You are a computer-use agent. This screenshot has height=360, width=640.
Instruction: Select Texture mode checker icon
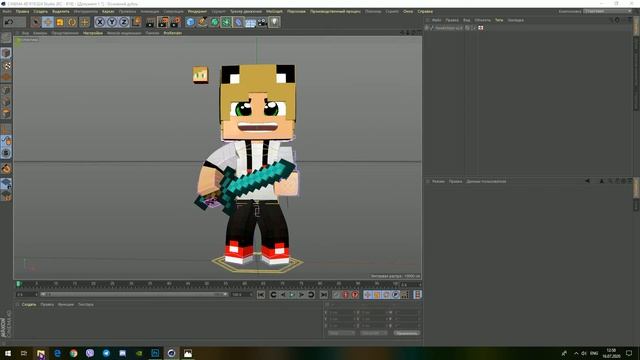[x=6, y=65]
